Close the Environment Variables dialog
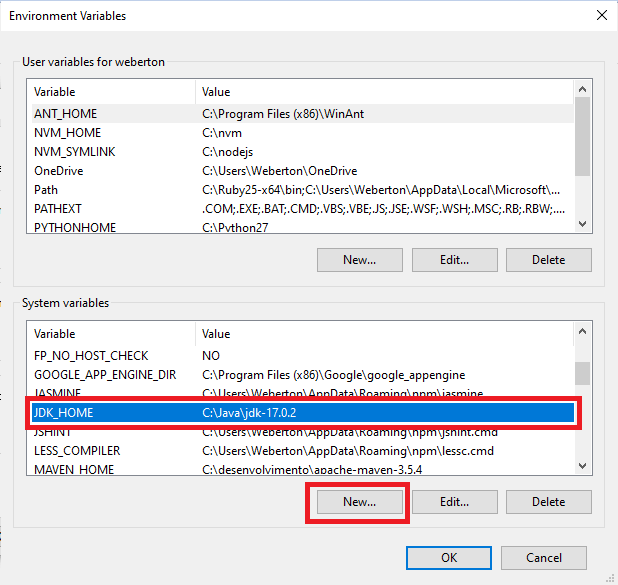Screen dimensions: 618x585 (x=601, y=15)
